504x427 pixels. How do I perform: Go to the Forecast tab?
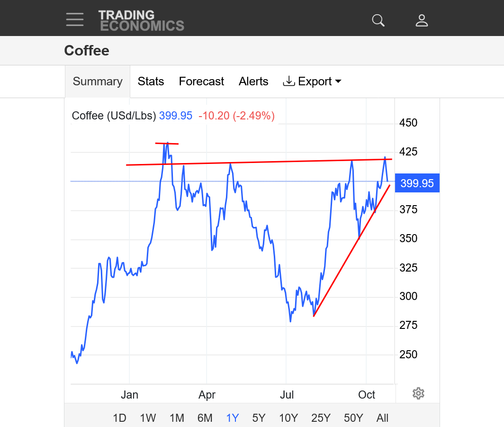pos(201,82)
